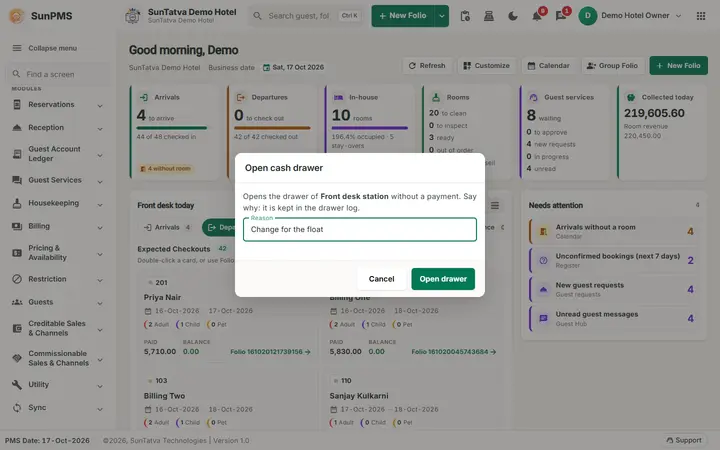Open Folio 161020045743684 link
This screenshot has height=450, width=720.
pos(454,352)
